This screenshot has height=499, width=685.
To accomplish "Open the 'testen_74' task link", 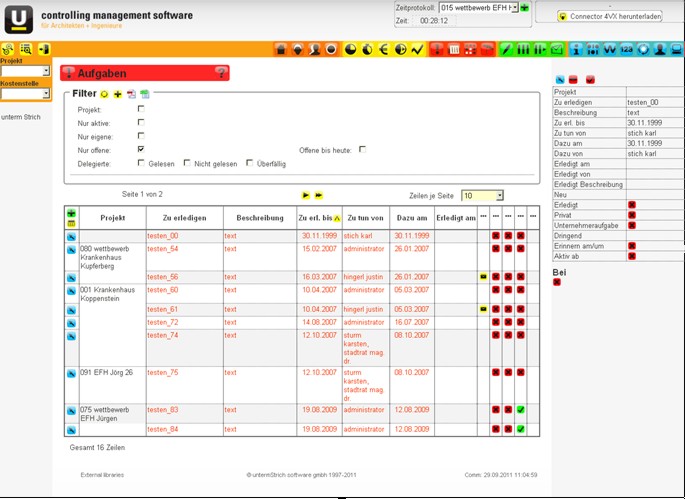I will pos(163,336).
